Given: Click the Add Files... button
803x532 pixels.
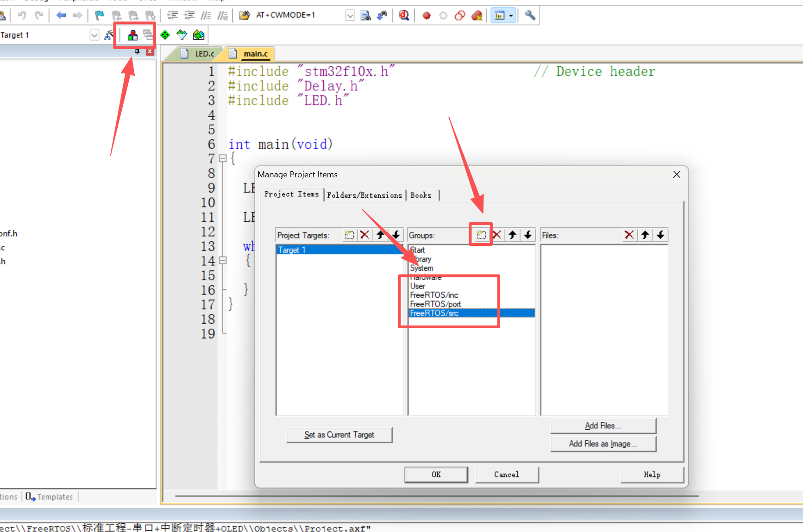Looking at the screenshot, I should click(x=603, y=426).
